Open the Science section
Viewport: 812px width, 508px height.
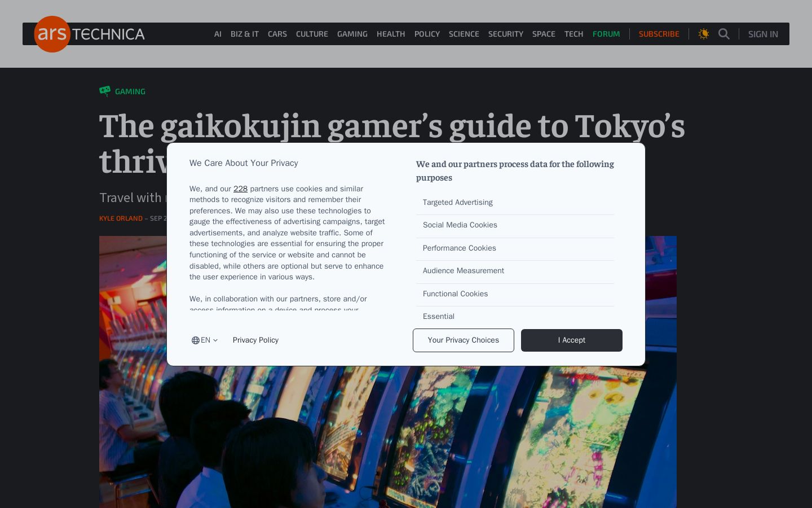coord(464,34)
